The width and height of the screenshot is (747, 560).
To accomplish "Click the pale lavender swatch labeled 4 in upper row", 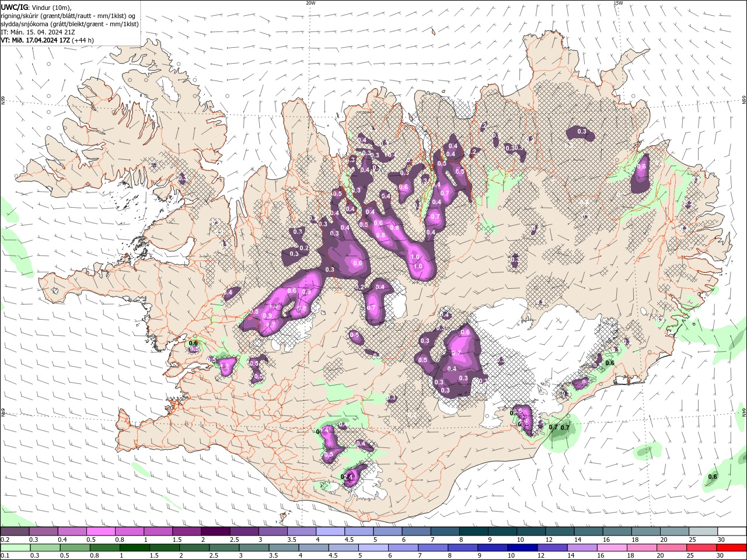I will pyautogui.click(x=330, y=531).
